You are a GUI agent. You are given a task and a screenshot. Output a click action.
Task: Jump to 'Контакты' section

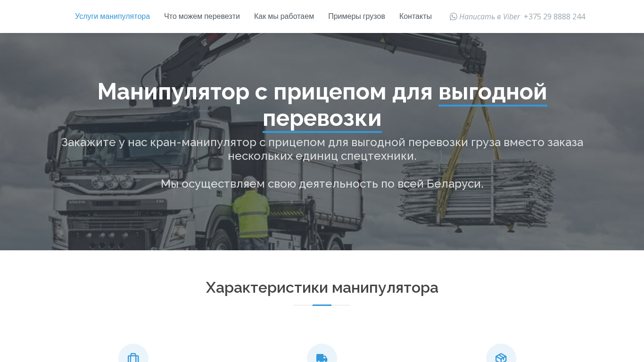(x=415, y=16)
